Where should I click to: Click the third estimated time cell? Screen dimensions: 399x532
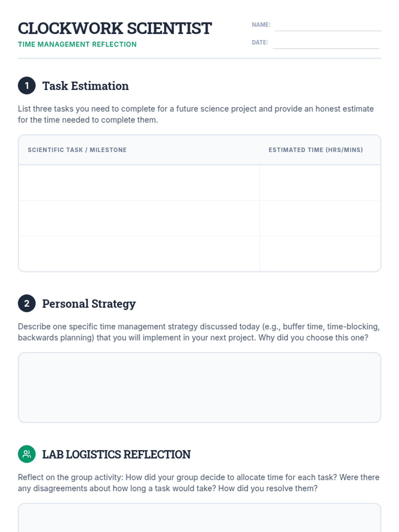point(320,254)
